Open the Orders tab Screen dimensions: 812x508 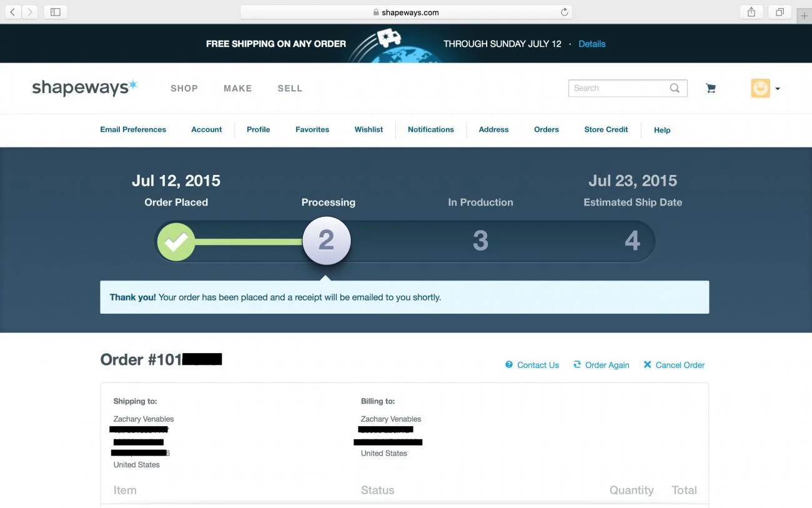547,129
